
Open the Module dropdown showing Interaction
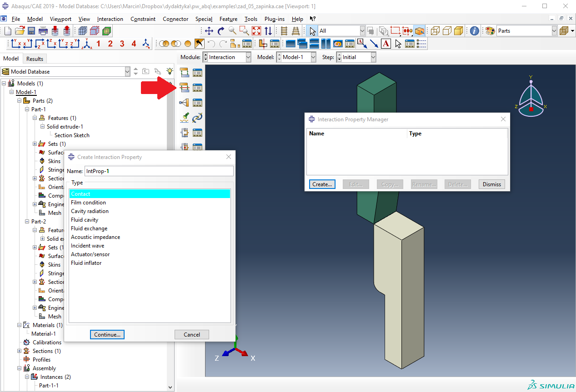coord(248,57)
